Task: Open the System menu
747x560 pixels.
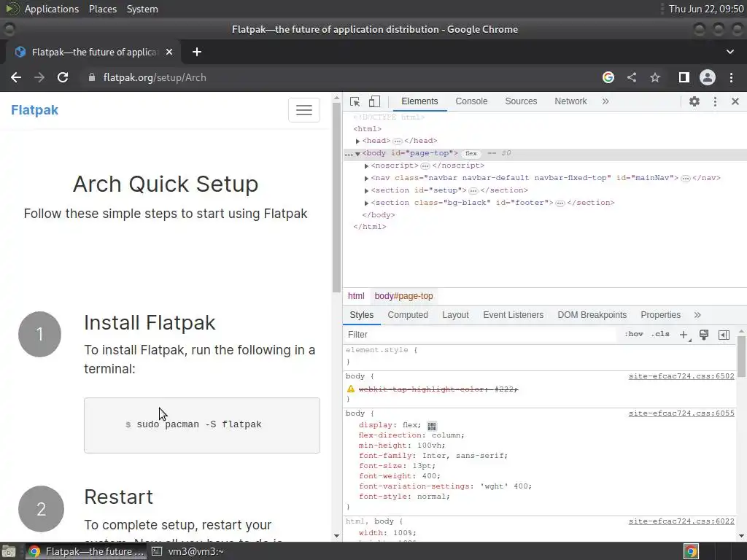Action: pos(142,9)
